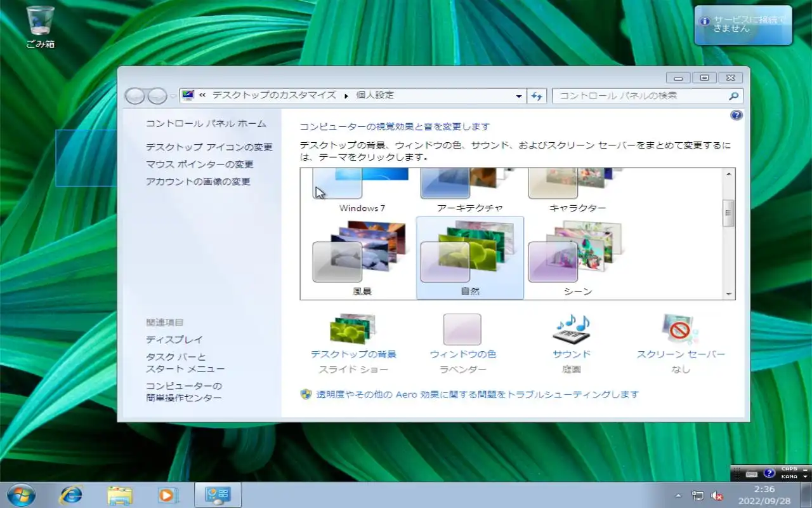Select the Windows 7 theme
Image resolution: width=812 pixels, height=508 pixels.
pyautogui.click(x=362, y=190)
